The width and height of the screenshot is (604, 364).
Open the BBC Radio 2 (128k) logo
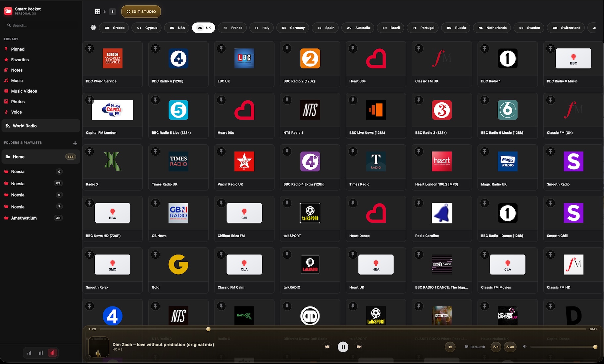pyautogui.click(x=310, y=58)
